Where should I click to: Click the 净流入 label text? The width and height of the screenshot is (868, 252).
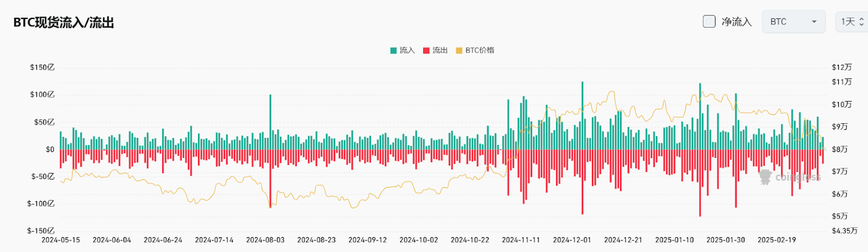click(736, 22)
